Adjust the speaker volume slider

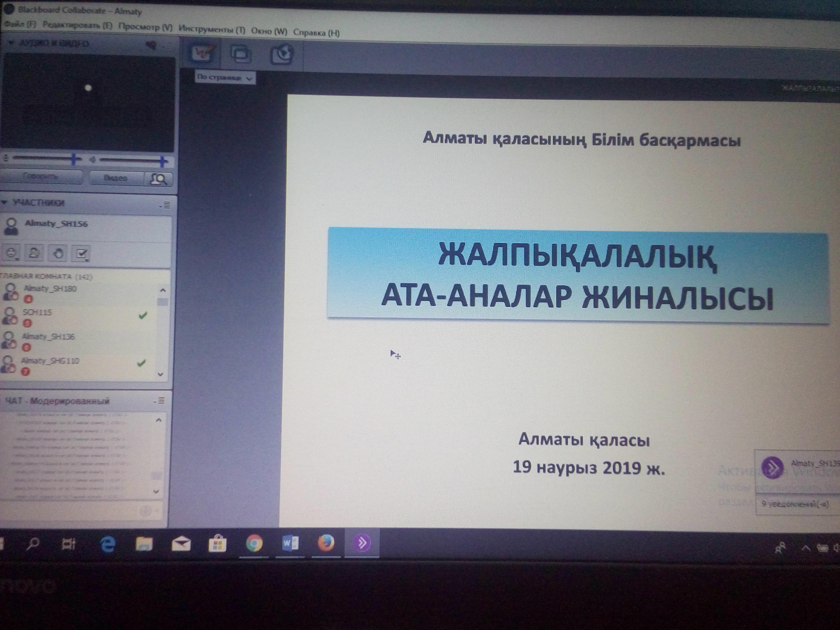coord(163,161)
